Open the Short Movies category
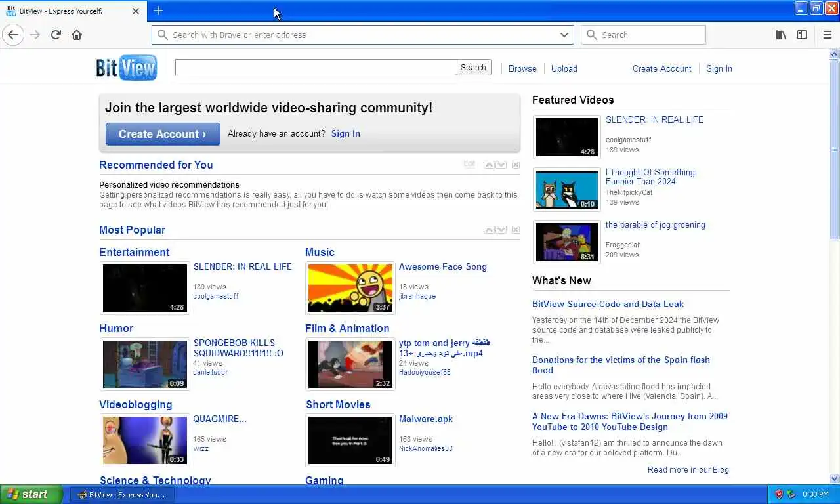This screenshot has height=504, width=840. click(338, 404)
